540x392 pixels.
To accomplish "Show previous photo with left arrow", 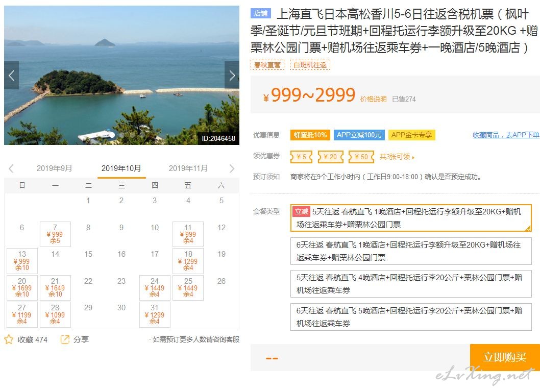I will coord(11,75).
